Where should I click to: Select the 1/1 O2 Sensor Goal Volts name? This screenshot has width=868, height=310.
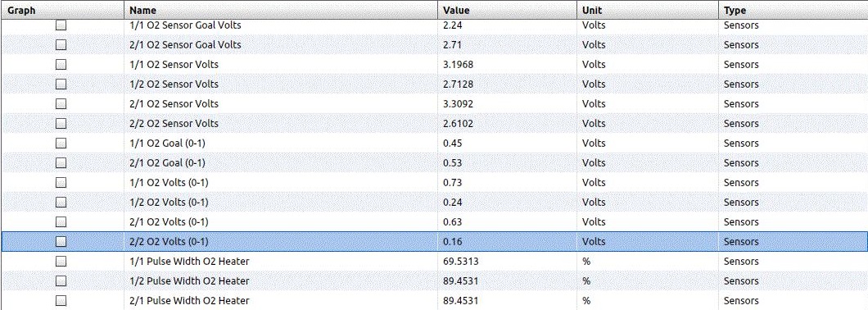click(x=185, y=25)
